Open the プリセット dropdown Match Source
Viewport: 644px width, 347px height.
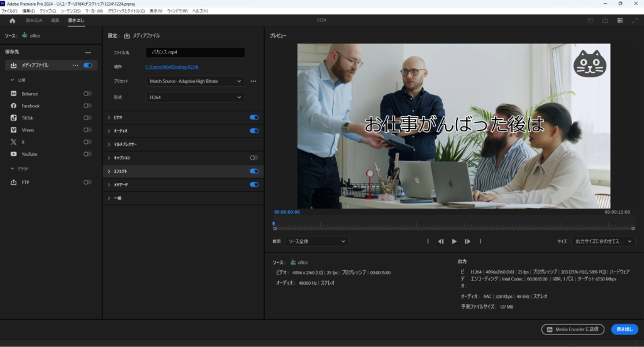point(195,81)
